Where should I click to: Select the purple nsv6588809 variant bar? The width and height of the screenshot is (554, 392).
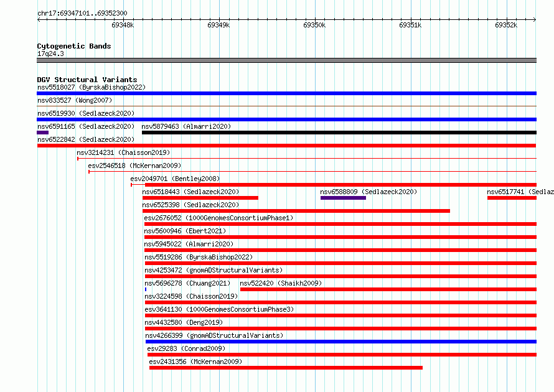[x=343, y=198]
